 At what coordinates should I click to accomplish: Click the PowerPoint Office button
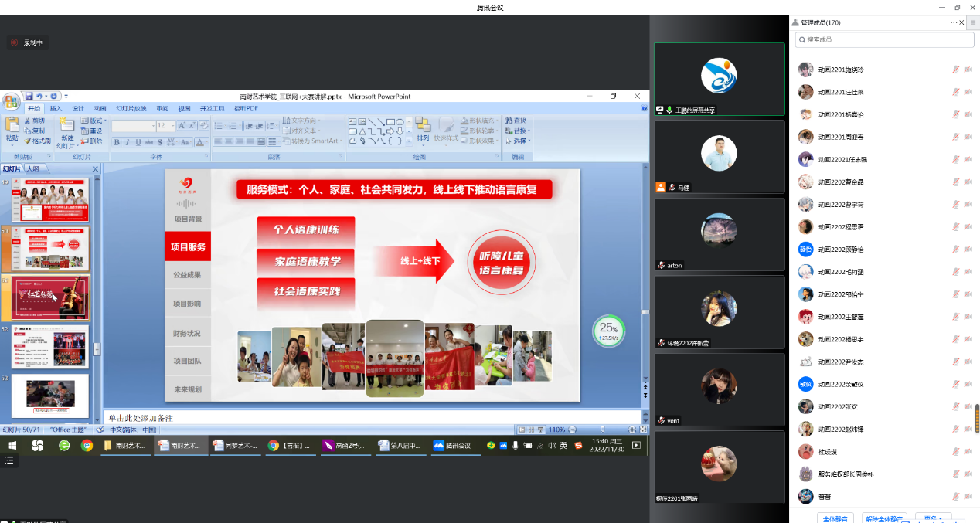(x=11, y=101)
